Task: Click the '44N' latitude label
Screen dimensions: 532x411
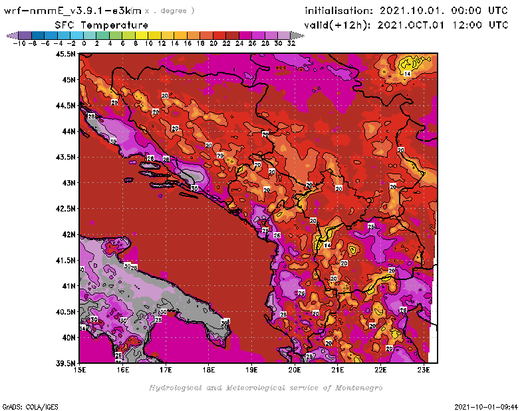Action: 68,131
